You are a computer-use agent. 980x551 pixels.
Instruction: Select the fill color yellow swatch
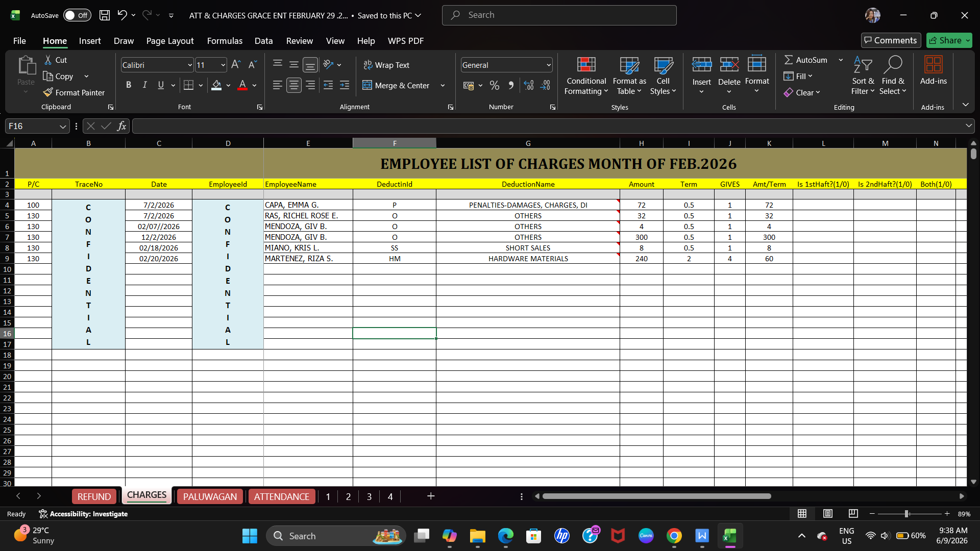[x=216, y=85]
